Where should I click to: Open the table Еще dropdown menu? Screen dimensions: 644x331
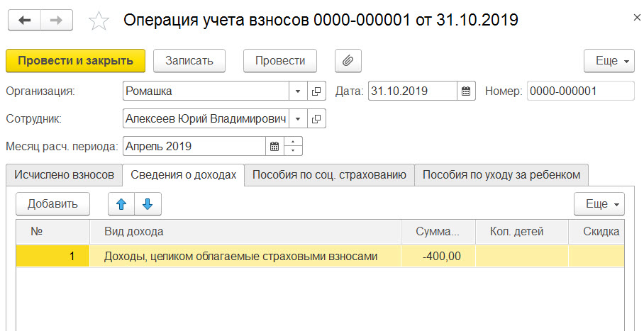(599, 204)
